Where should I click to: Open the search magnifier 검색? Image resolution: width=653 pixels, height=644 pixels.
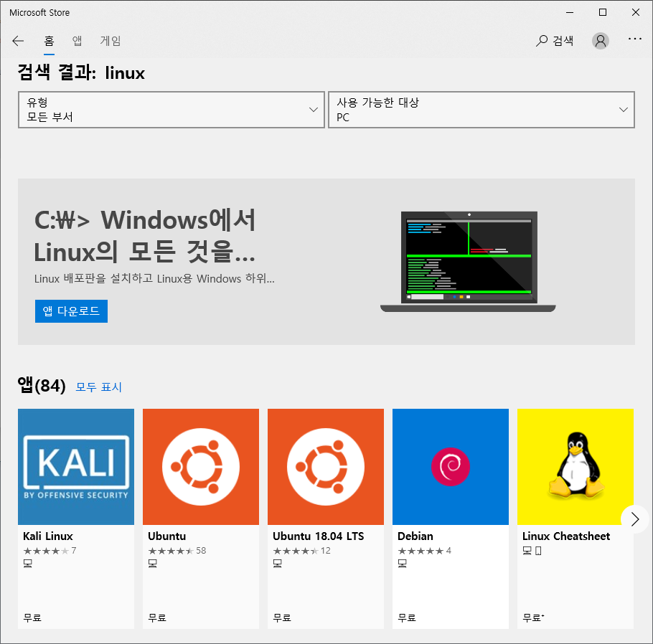tap(554, 41)
